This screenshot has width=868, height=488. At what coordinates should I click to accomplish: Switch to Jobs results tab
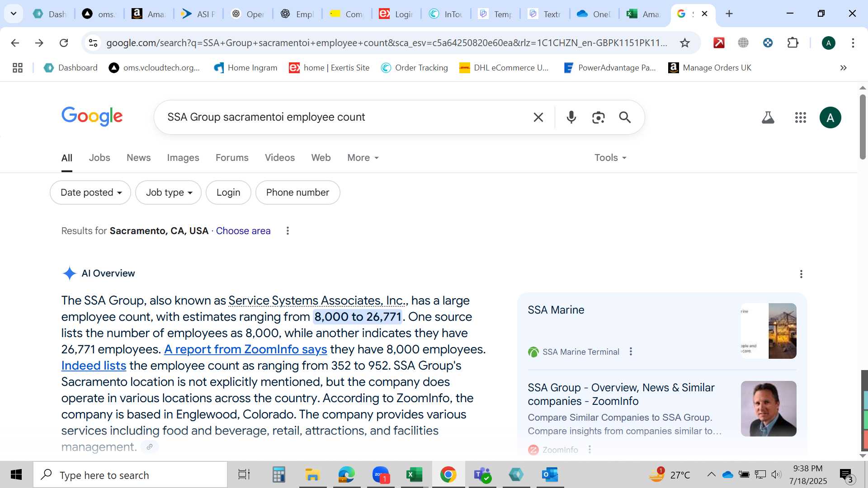click(x=99, y=158)
